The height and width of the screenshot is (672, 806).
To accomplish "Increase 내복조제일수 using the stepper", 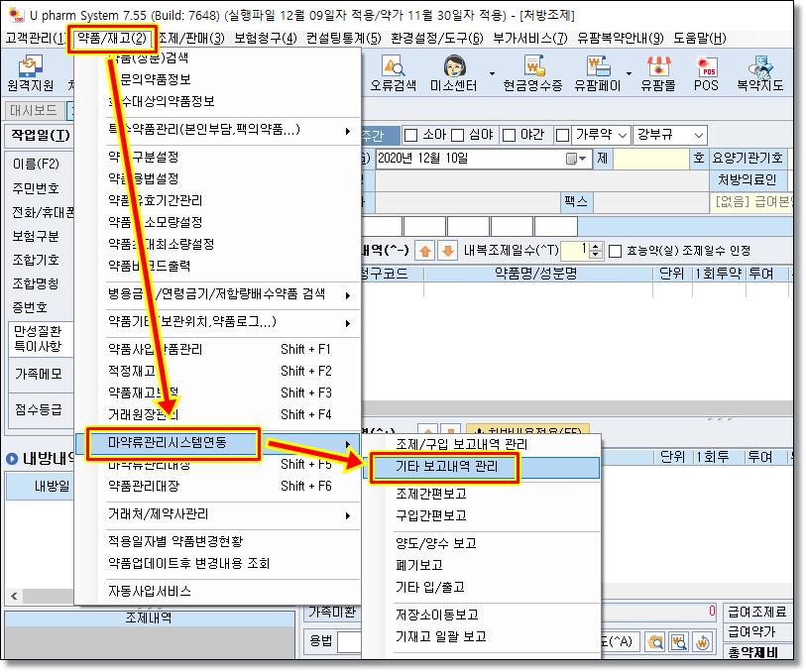I will 595,247.
